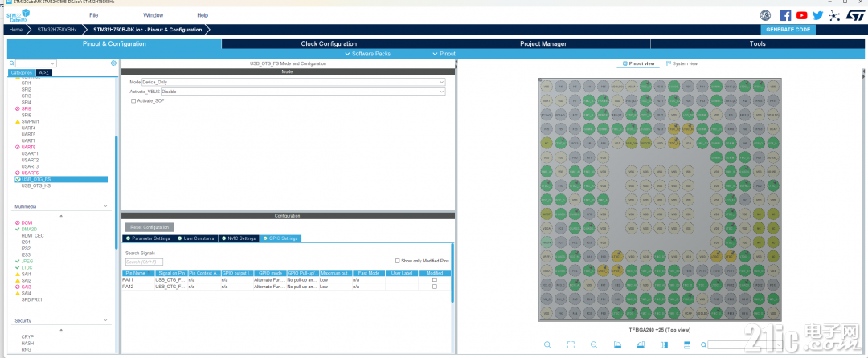The image size is (868, 358).
Task: Switch to the Project Manager tab
Action: (543, 43)
